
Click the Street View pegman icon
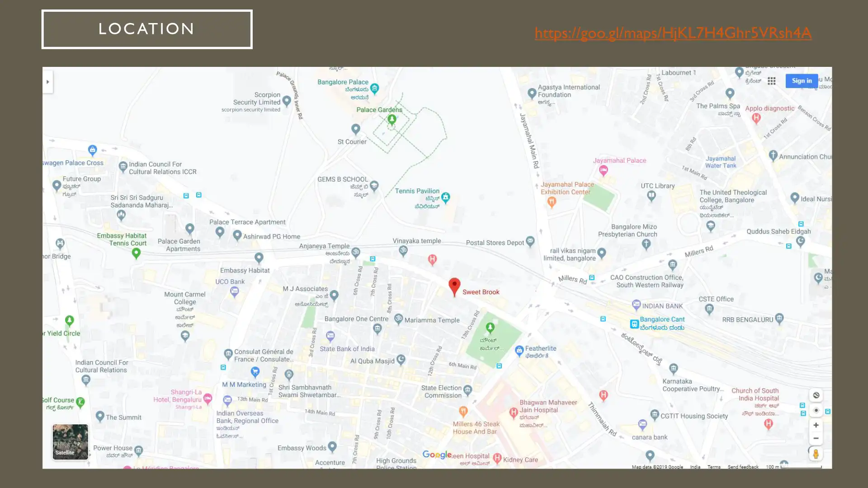[816, 454]
